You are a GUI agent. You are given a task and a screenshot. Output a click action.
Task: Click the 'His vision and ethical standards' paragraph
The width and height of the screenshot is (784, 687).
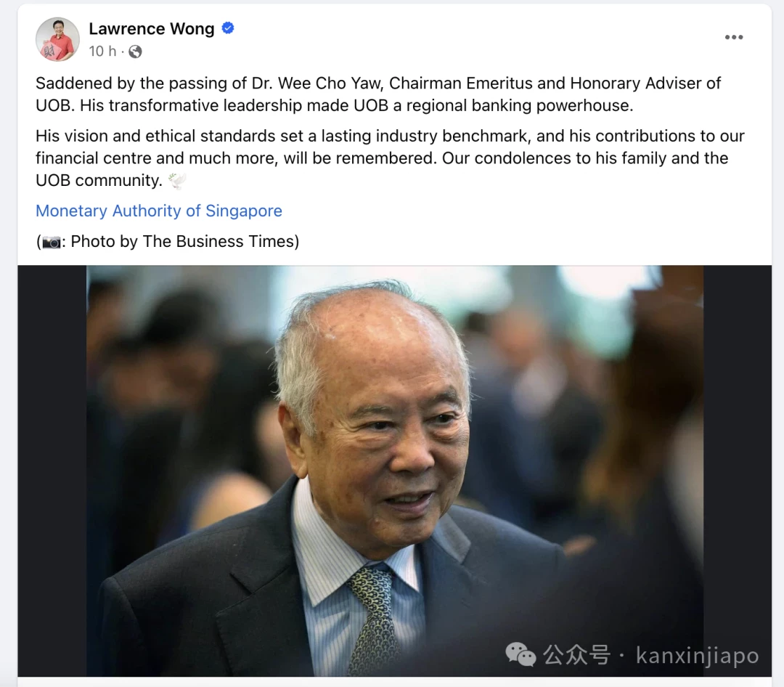pyautogui.click(x=390, y=158)
